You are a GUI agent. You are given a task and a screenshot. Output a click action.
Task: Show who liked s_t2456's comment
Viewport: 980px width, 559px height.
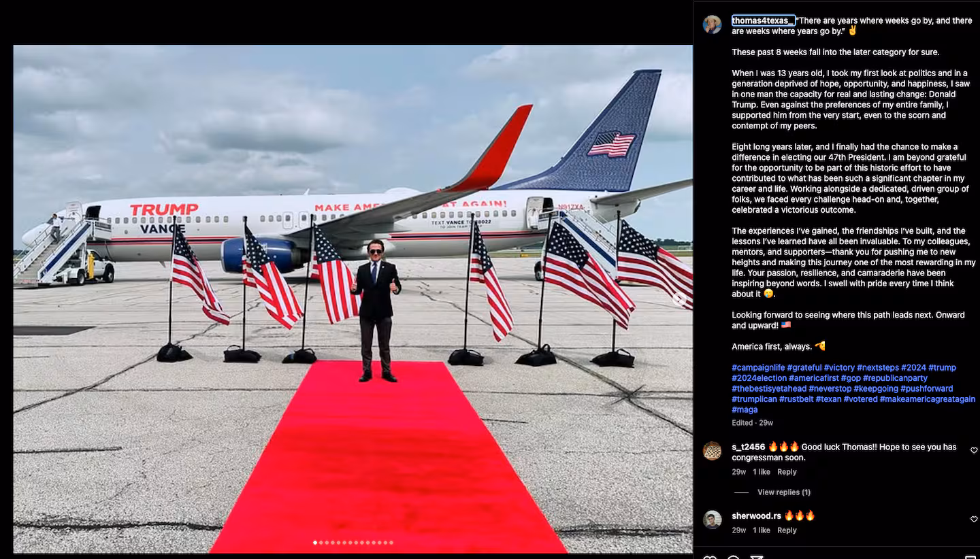[x=762, y=472]
